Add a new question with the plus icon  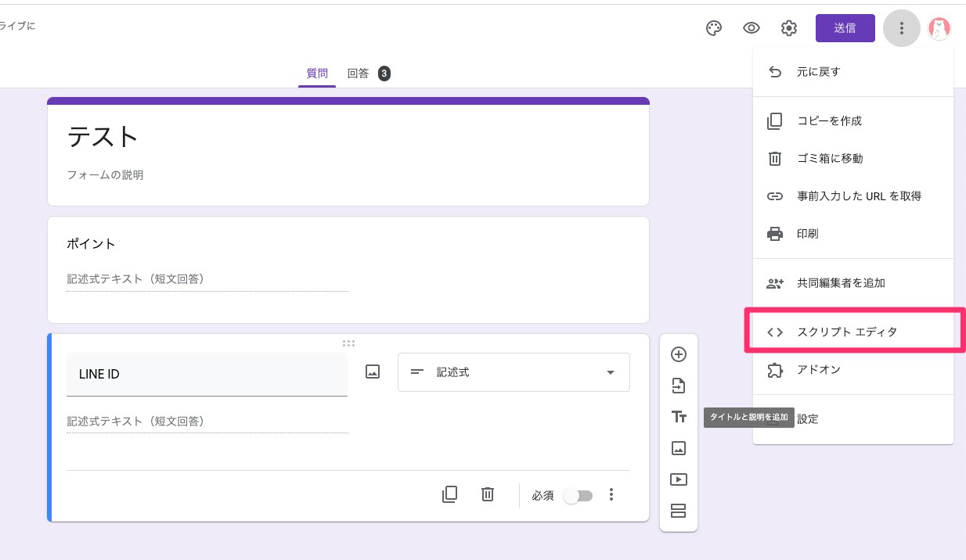click(679, 354)
